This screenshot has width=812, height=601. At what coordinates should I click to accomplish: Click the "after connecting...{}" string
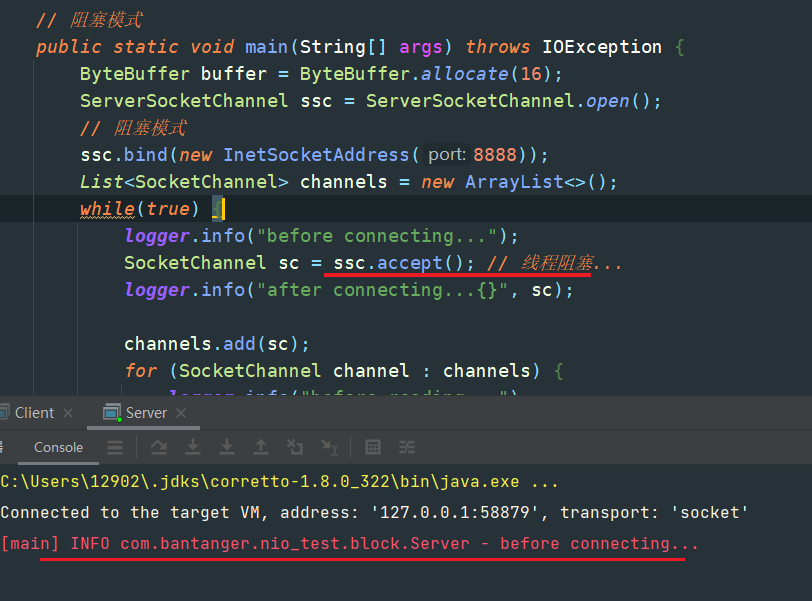[382, 290]
